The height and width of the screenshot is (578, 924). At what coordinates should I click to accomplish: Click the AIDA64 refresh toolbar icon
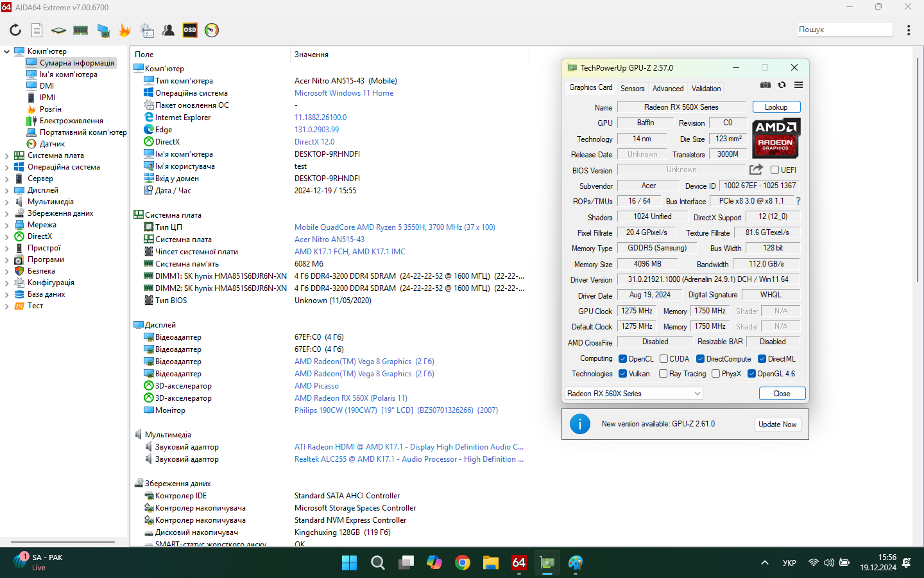(15, 30)
